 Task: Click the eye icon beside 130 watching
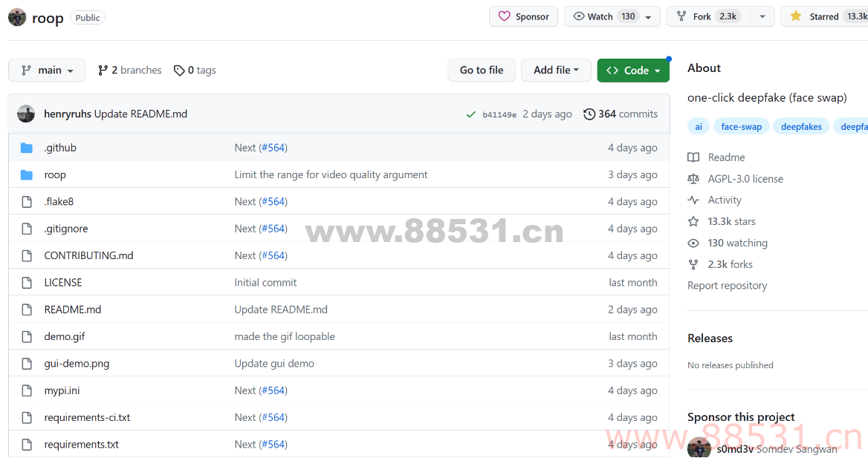(693, 243)
